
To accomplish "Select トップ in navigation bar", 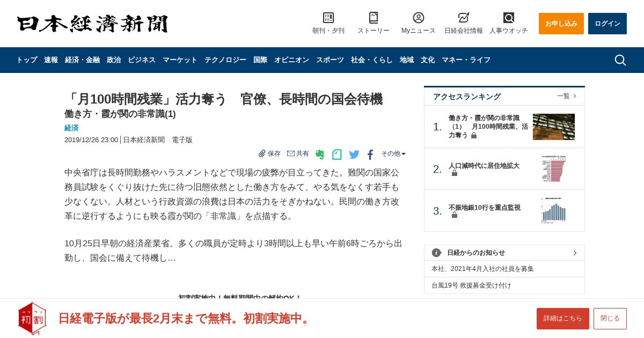I will [27, 60].
